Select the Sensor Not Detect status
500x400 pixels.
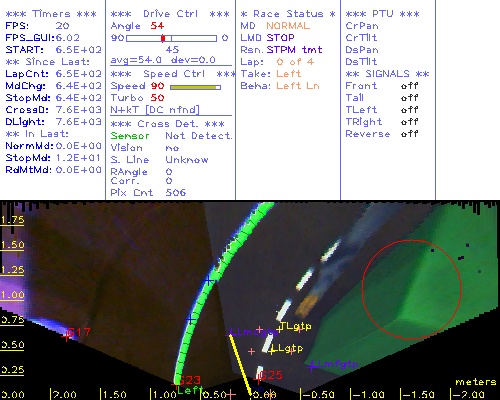tap(171, 136)
